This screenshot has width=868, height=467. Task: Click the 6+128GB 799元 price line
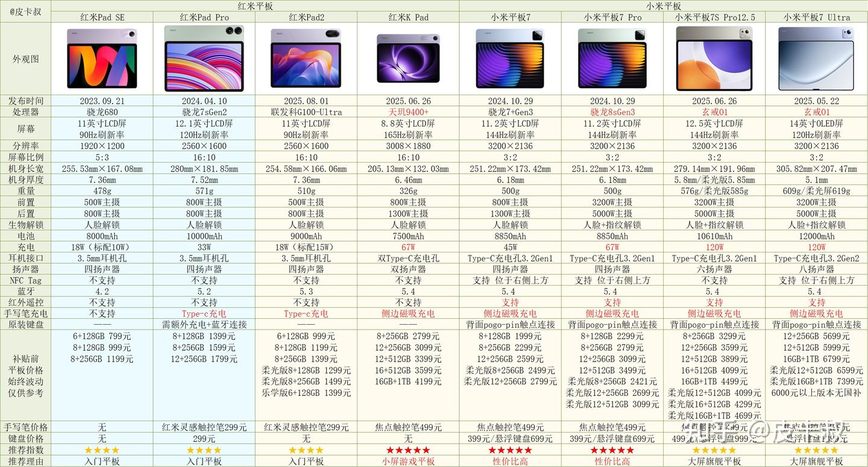(102, 336)
